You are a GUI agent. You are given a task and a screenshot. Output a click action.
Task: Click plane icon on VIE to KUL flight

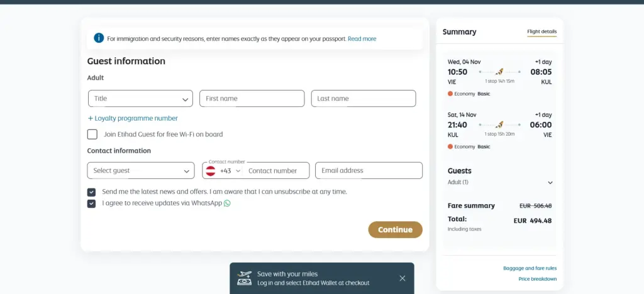(499, 72)
